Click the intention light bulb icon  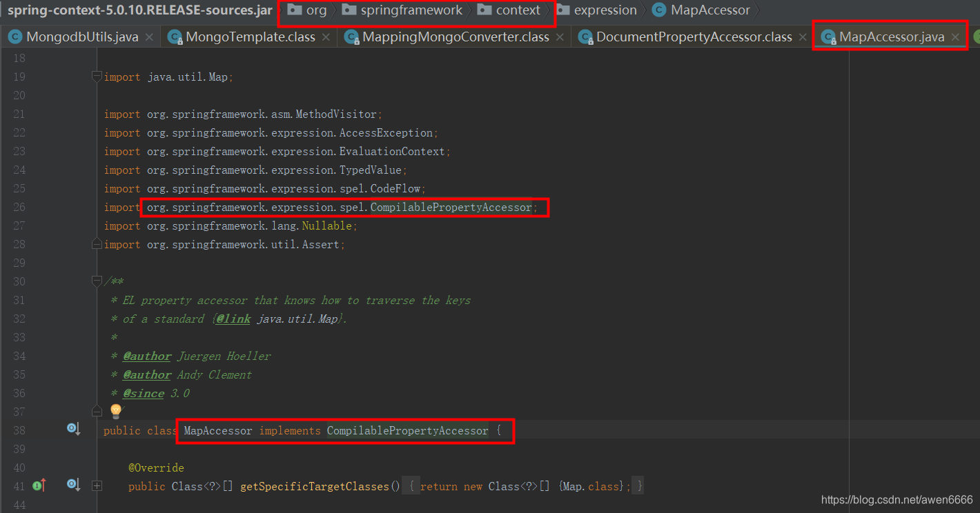click(x=116, y=412)
